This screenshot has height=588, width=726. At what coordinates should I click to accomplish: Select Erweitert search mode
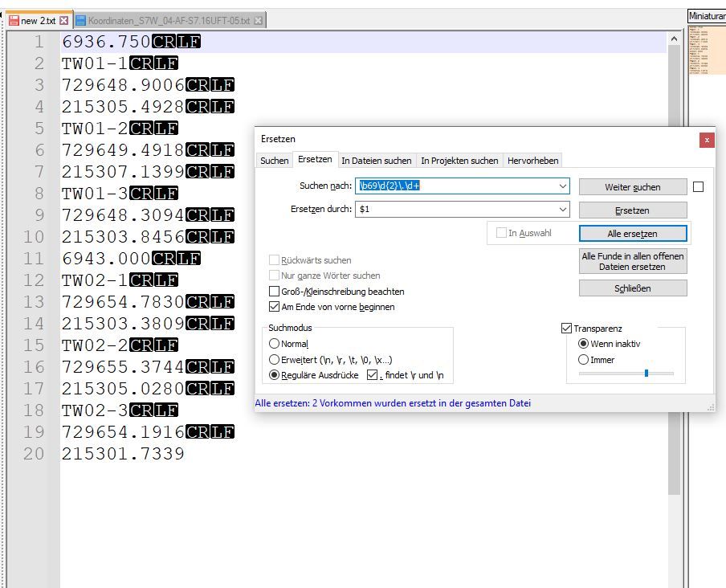(274, 359)
